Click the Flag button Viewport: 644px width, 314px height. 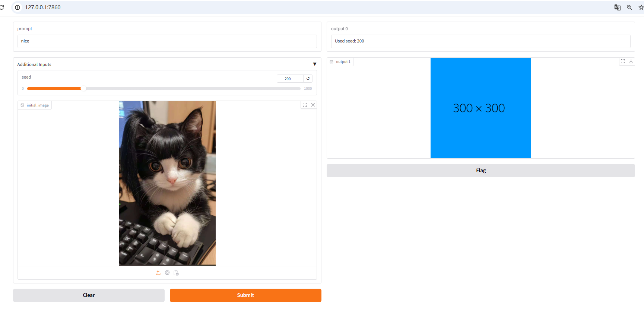[x=480, y=171]
